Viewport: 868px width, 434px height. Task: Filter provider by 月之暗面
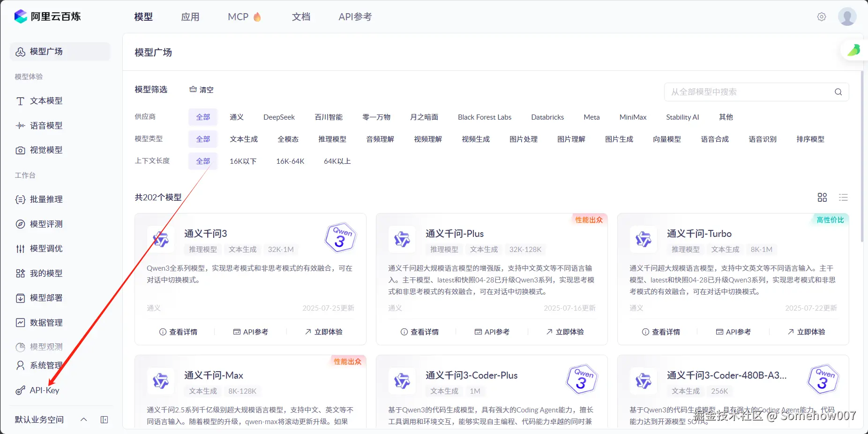(x=424, y=117)
